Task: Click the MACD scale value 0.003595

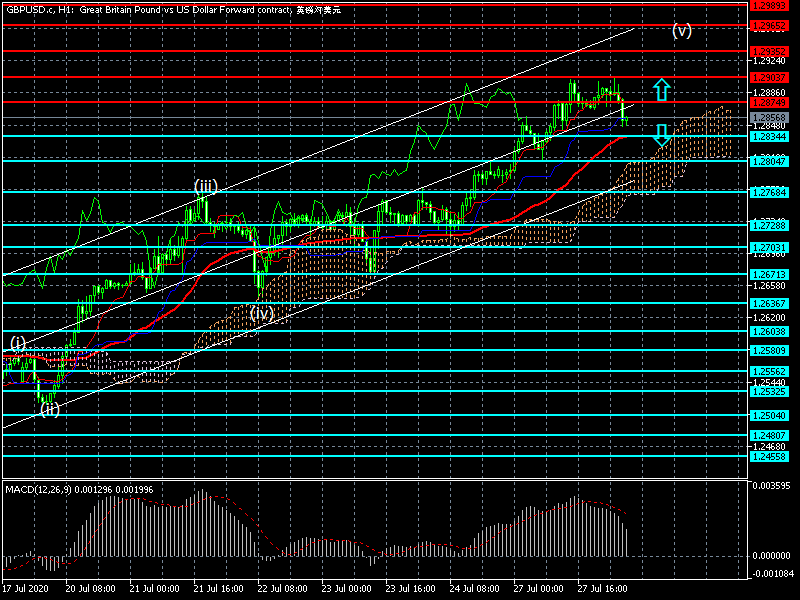Action: (x=771, y=485)
